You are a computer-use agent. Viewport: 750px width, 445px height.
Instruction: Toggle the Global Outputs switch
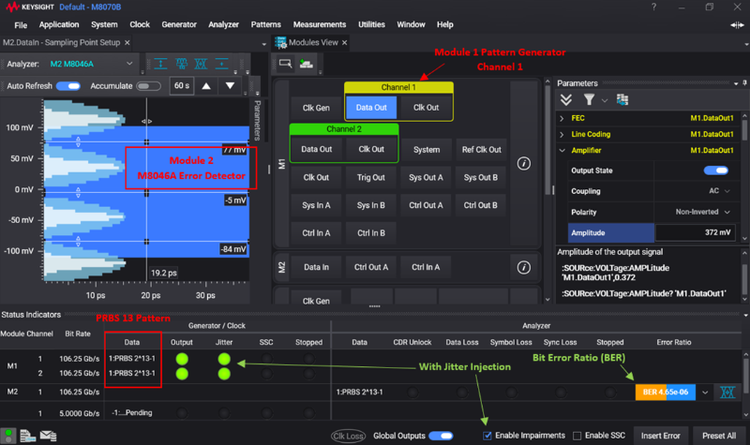click(441, 436)
